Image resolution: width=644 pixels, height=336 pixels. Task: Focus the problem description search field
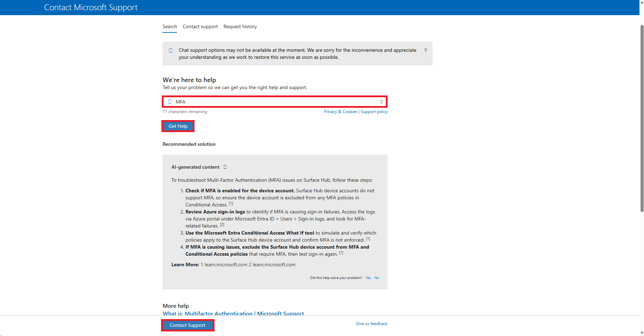tap(275, 102)
